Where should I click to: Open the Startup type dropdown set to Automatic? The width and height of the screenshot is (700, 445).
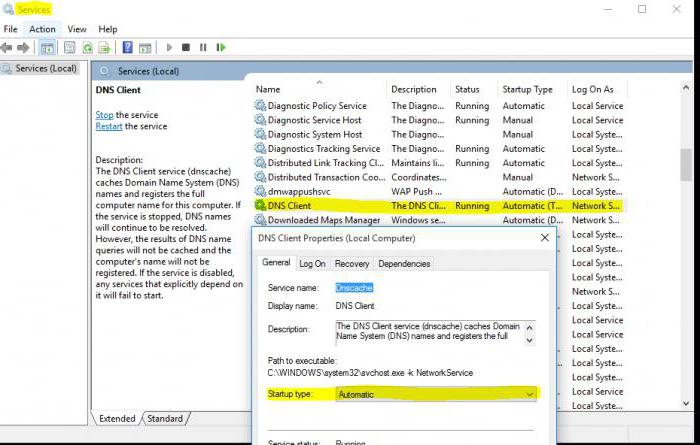click(x=436, y=394)
